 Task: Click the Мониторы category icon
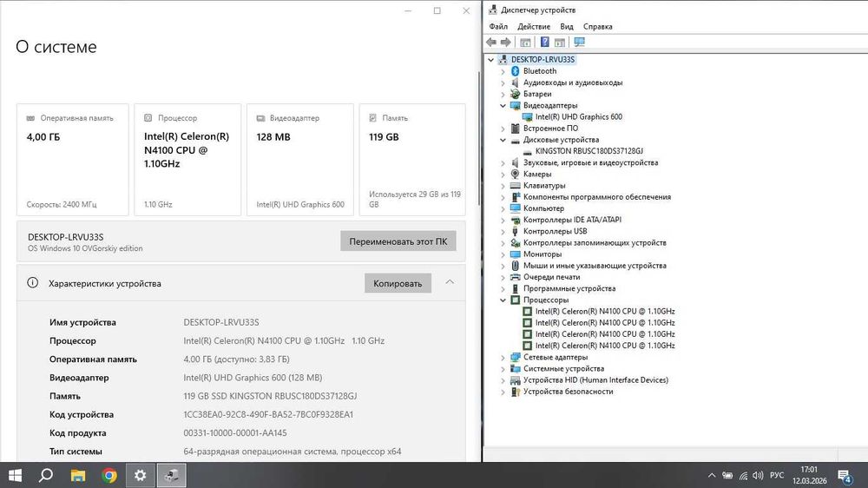pyautogui.click(x=515, y=254)
